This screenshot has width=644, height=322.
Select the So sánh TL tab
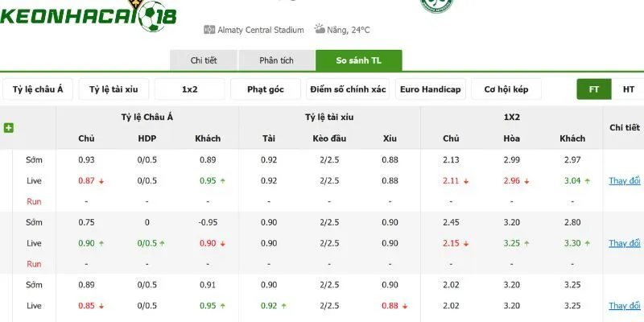[358, 60]
